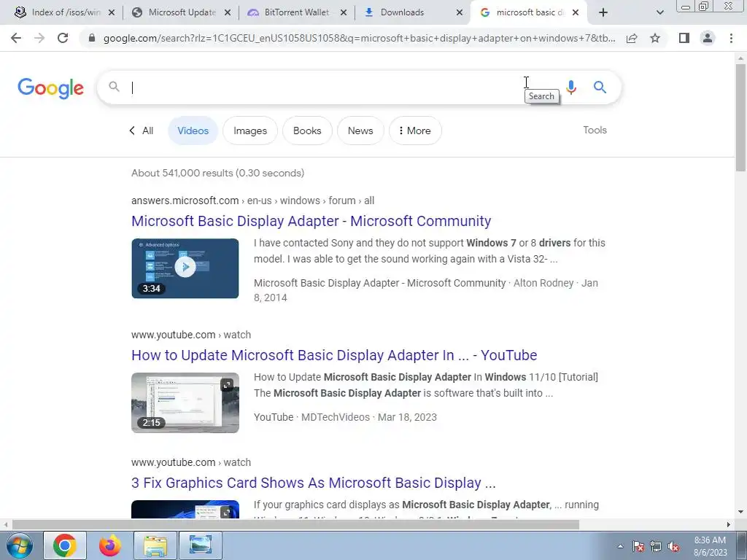Click the vertical scrollbar thumb
The height and width of the screenshot is (560, 747).
point(740,117)
